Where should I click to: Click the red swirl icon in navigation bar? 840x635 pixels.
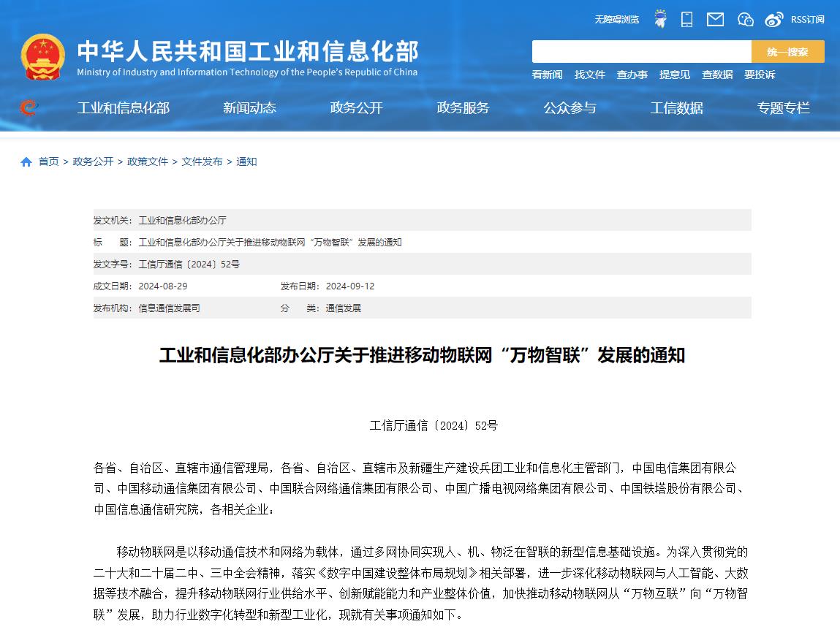[29, 107]
